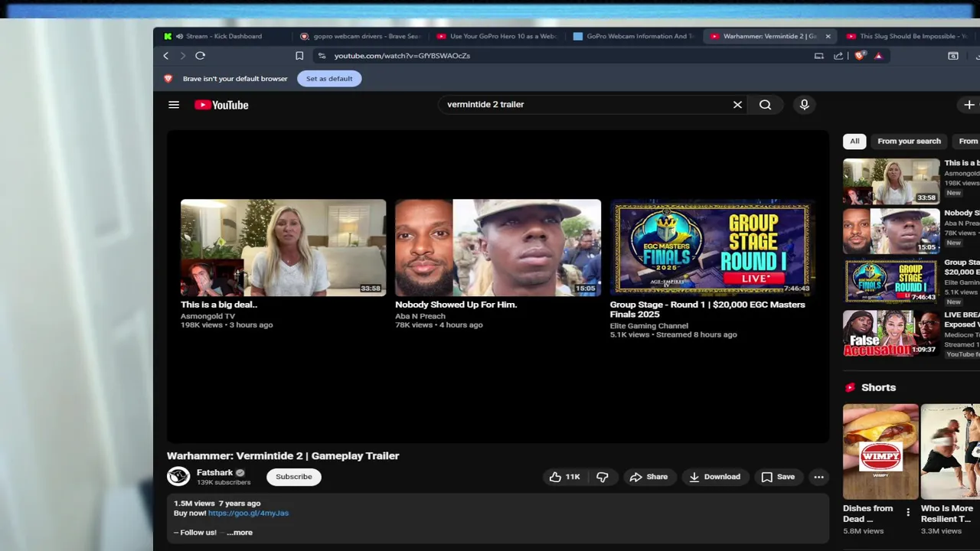The image size is (980, 551).
Task: Open 'This is a big deal..' endscreen thumbnail
Action: [x=283, y=248]
